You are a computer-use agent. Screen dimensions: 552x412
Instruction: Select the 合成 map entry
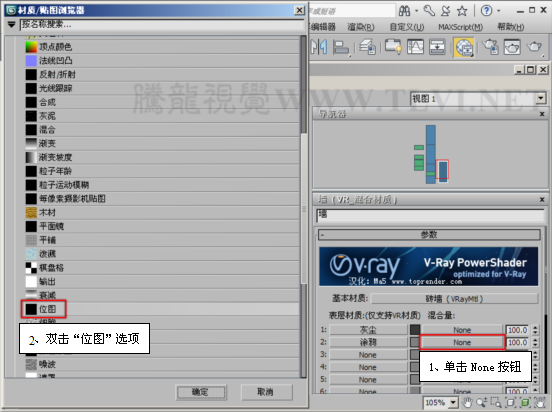click(x=162, y=102)
